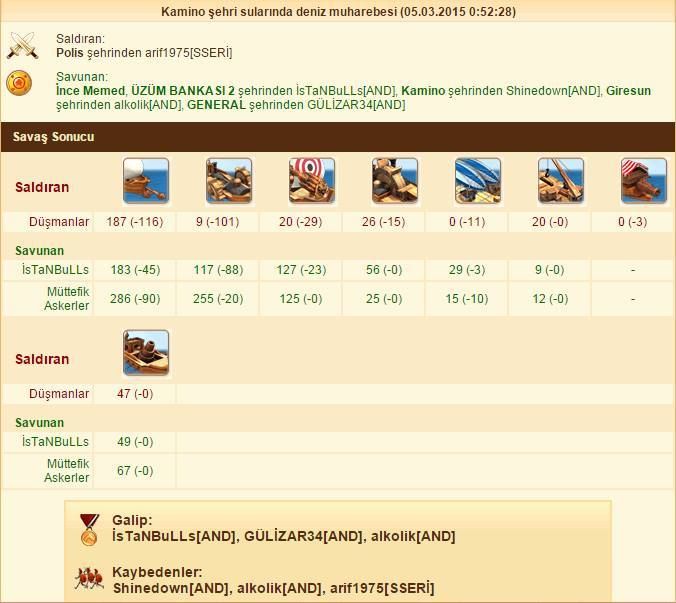Select the fire ship unit icon
676x603 pixels.
(x=146, y=353)
